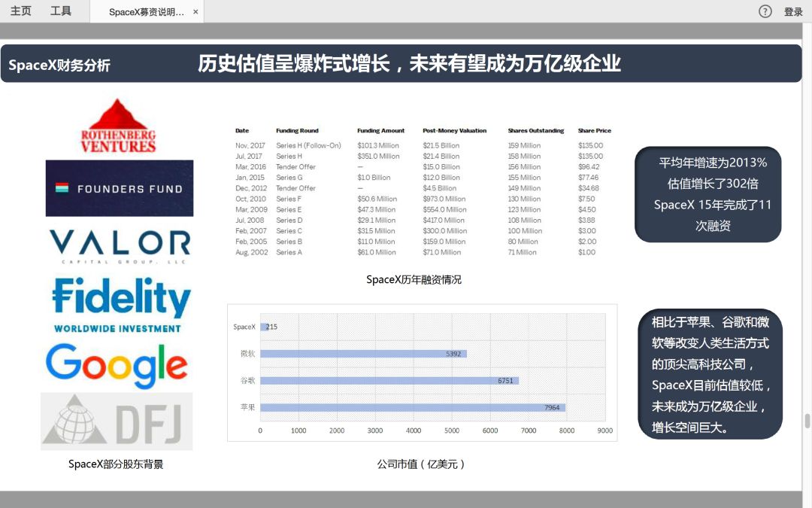Click the 微软 bar labeled 5392
Screen dimensions: 812x508
tap(364, 354)
